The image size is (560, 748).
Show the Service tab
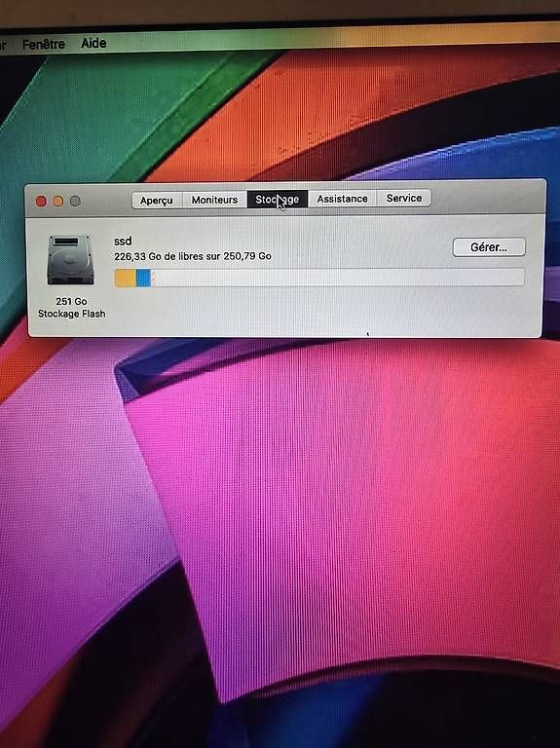point(403,198)
